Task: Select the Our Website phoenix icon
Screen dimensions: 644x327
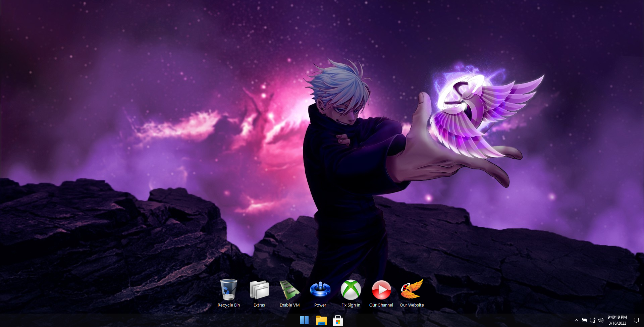Action: [412, 289]
